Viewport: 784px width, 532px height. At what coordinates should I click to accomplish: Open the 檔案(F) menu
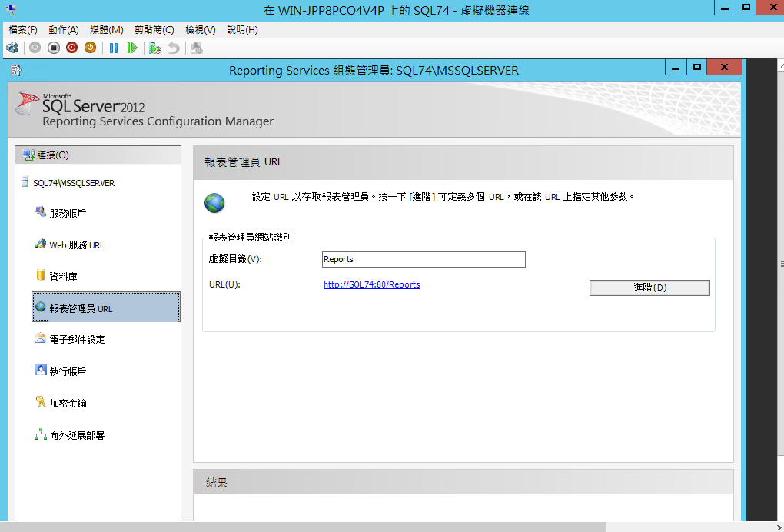[x=23, y=30]
